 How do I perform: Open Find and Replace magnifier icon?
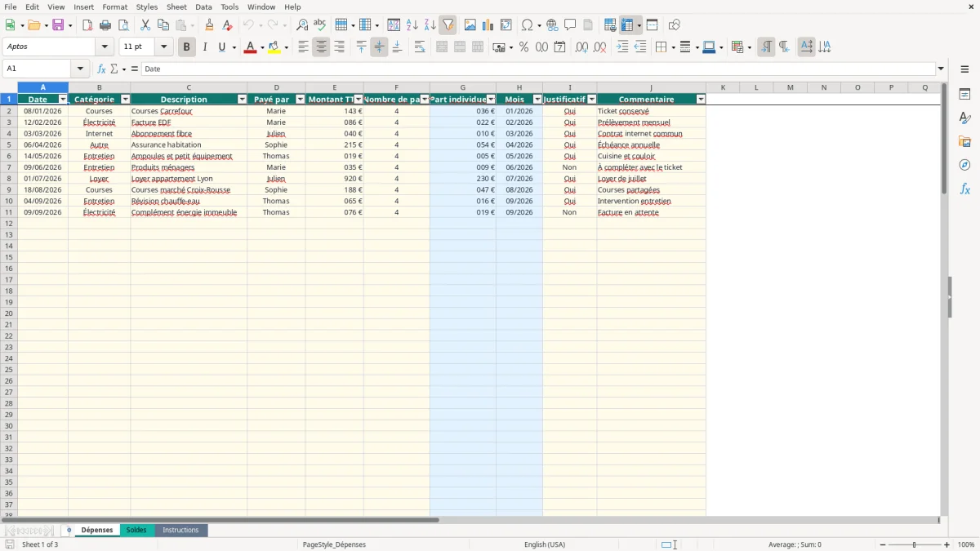[302, 25]
